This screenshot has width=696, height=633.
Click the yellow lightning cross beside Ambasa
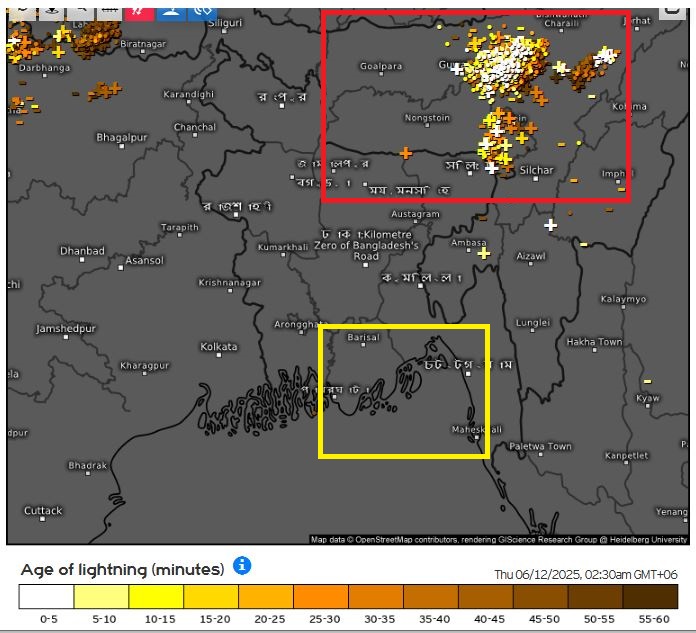484,253
